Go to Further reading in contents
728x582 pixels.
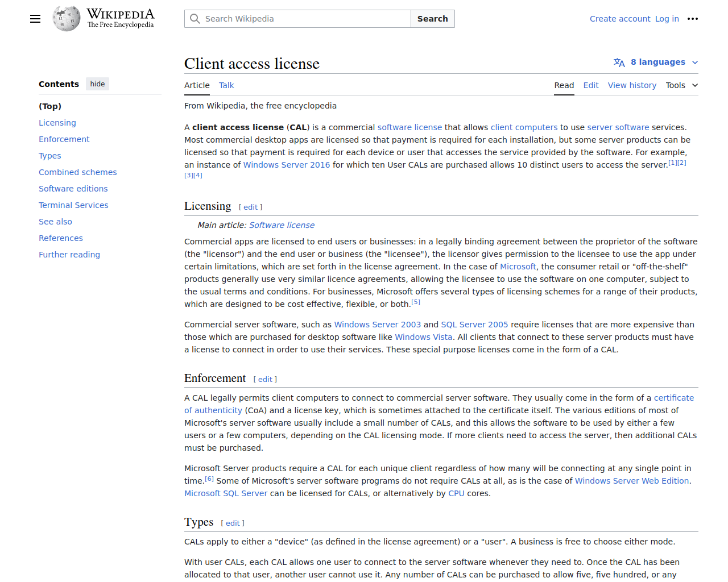point(69,255)
